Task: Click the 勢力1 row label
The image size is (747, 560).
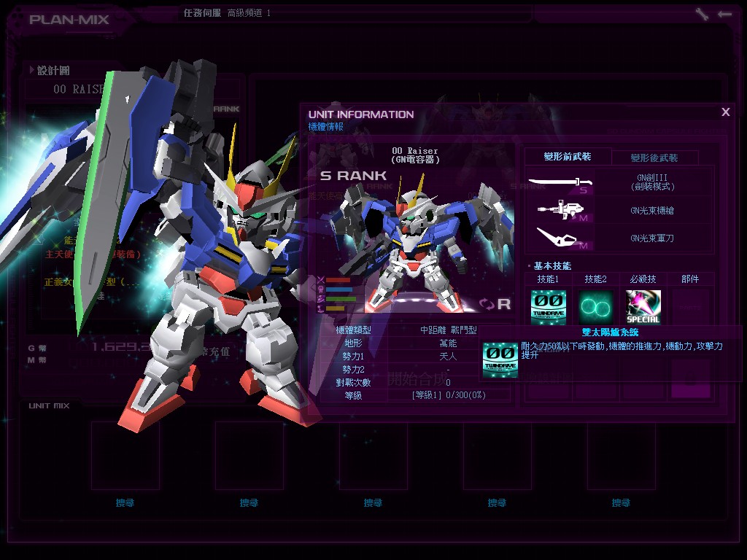Action: coord(353,356)
